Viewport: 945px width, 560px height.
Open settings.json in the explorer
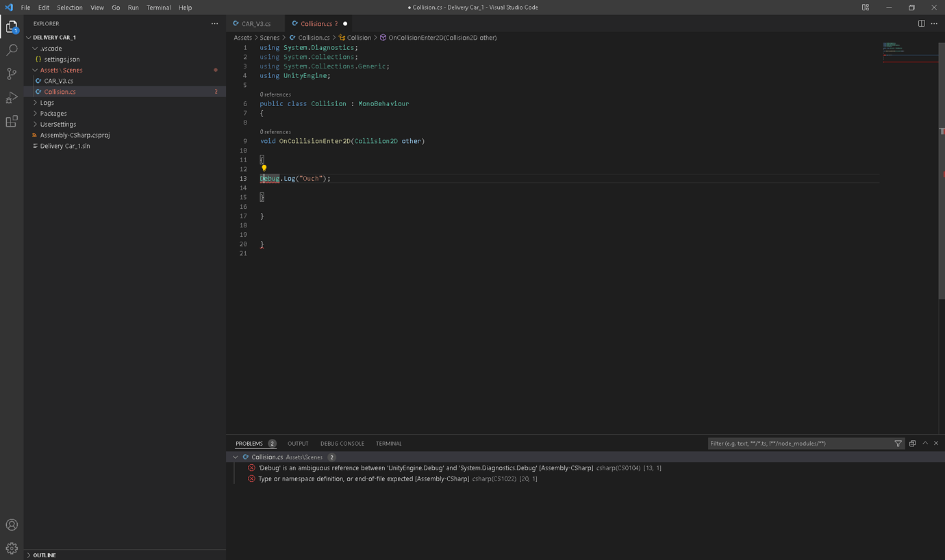[62, 60]
